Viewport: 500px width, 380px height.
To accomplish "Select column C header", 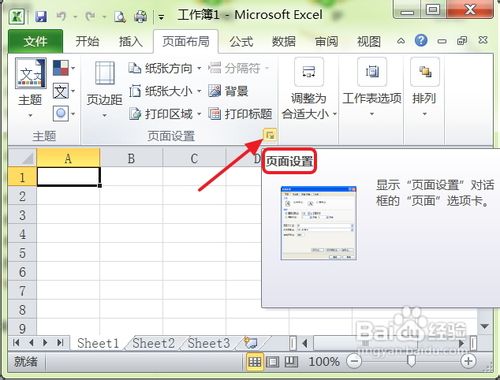I will [x=194, y=158].
